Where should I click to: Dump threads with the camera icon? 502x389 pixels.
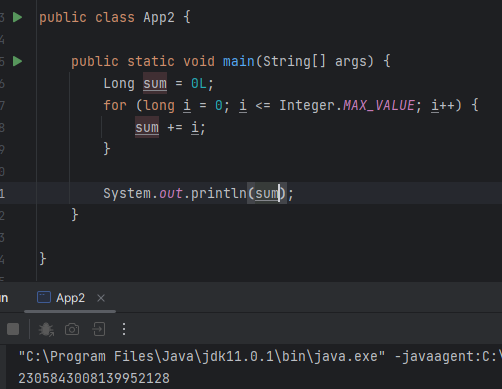[72, 329]
